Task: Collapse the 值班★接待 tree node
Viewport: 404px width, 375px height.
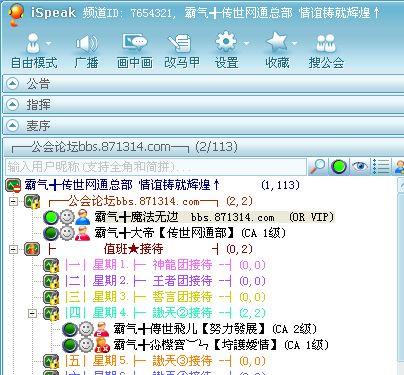Action: point(13,249)
